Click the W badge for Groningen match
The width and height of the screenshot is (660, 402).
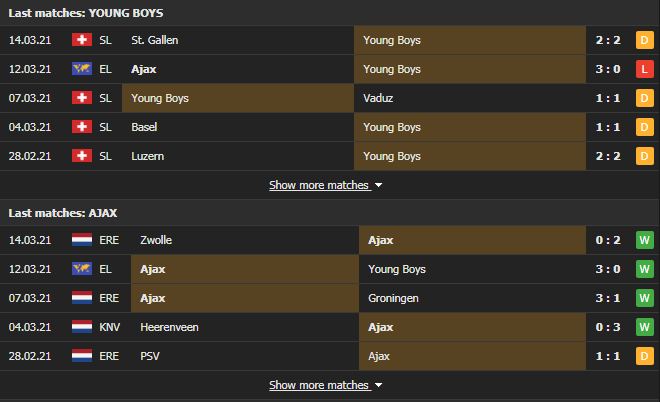pos(644,298)
